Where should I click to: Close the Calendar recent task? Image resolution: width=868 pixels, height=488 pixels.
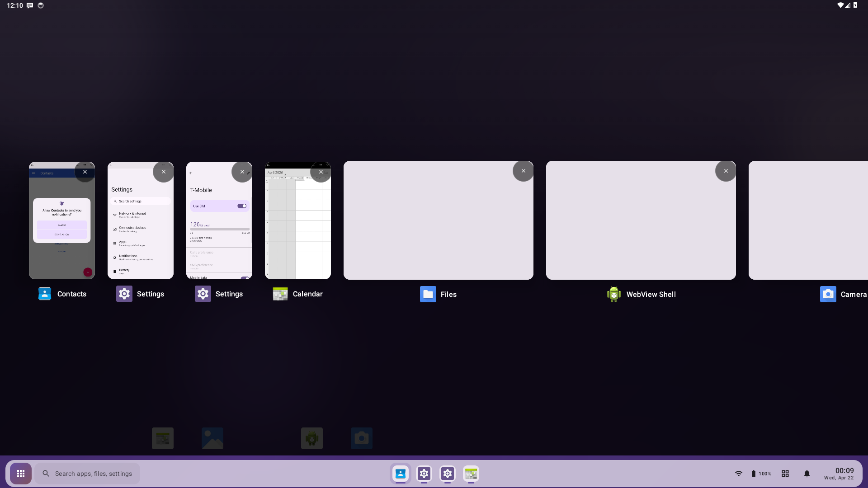click(321, 172)
